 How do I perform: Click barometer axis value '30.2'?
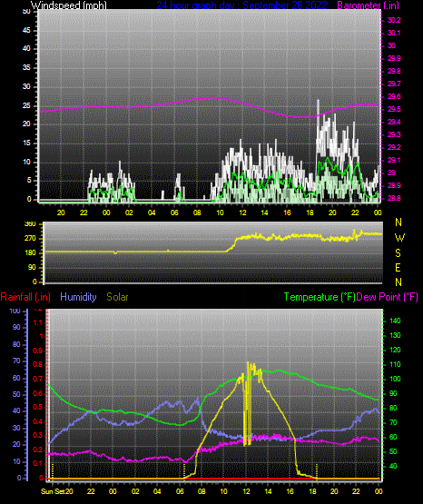(394, 20)
